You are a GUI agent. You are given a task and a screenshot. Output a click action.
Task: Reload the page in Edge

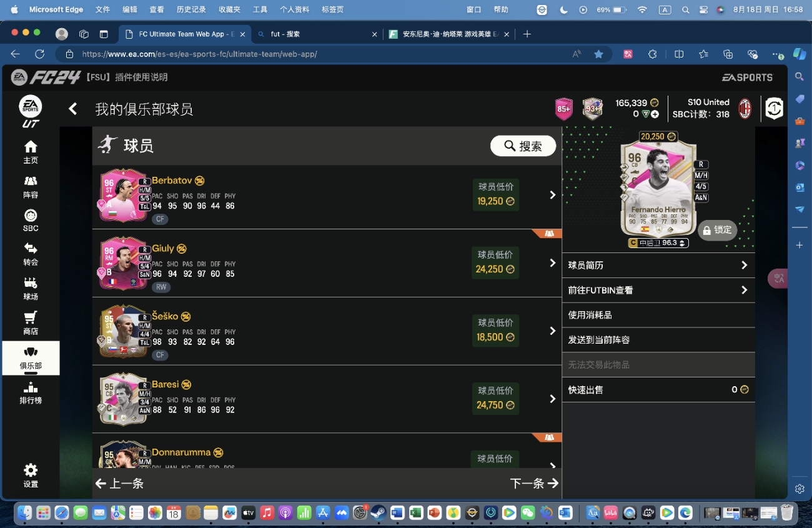coord(39,54)
